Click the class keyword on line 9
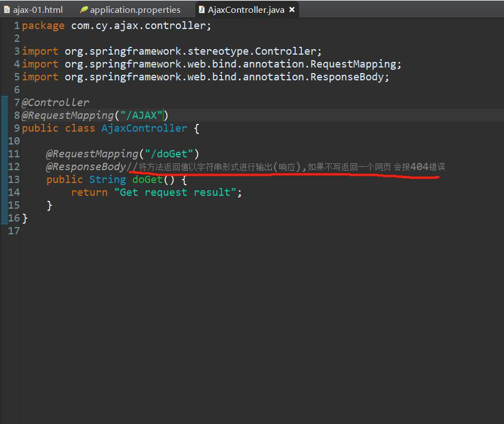 (x=80, y=128)
